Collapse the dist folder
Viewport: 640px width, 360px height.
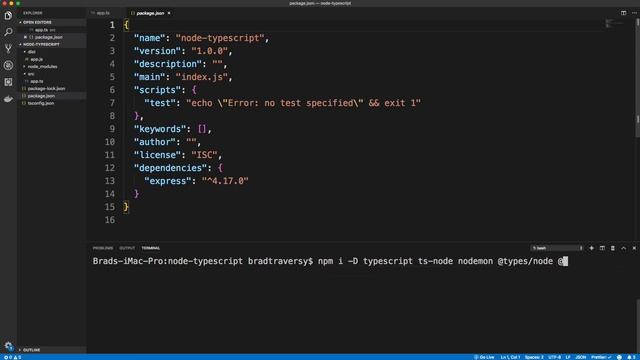31,52
